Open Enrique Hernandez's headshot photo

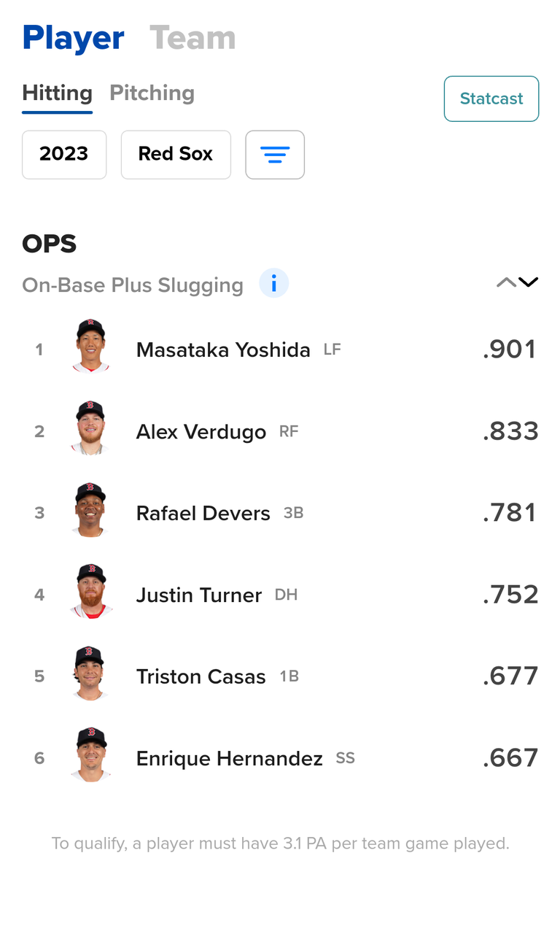(x=91, y=754)
